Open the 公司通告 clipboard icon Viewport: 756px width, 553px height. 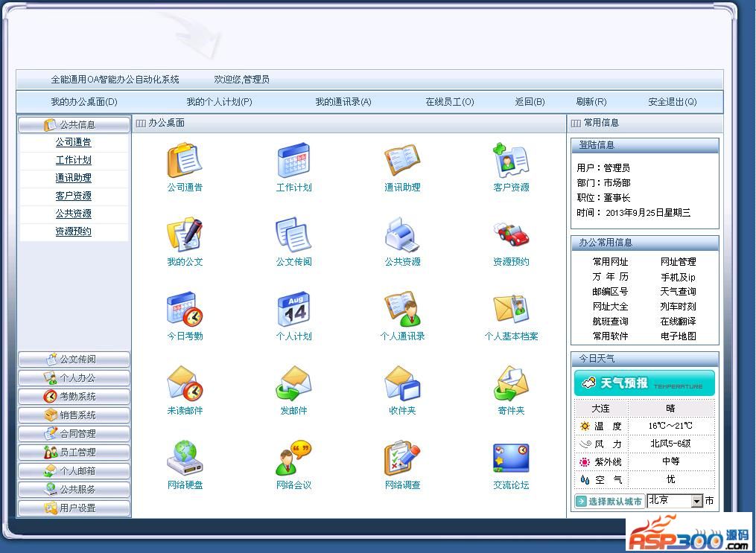[x=184, y=161]
